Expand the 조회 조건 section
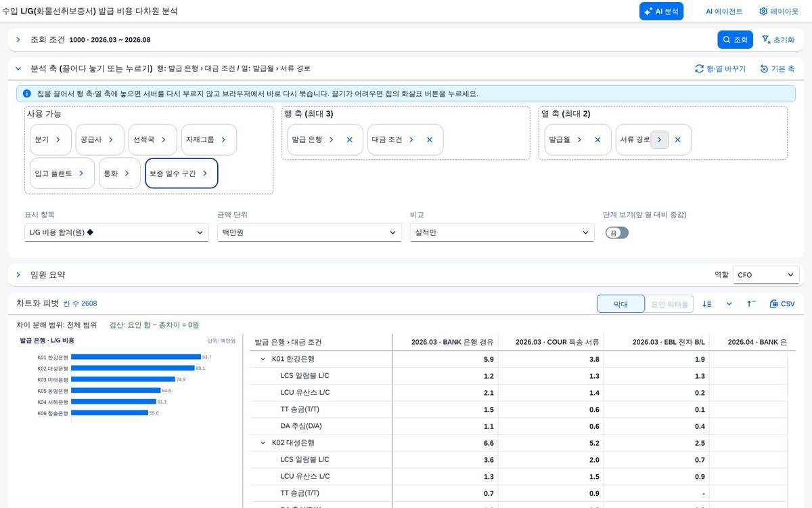The width and height of the screenshot is (812, 508). [x=18, y=40]
